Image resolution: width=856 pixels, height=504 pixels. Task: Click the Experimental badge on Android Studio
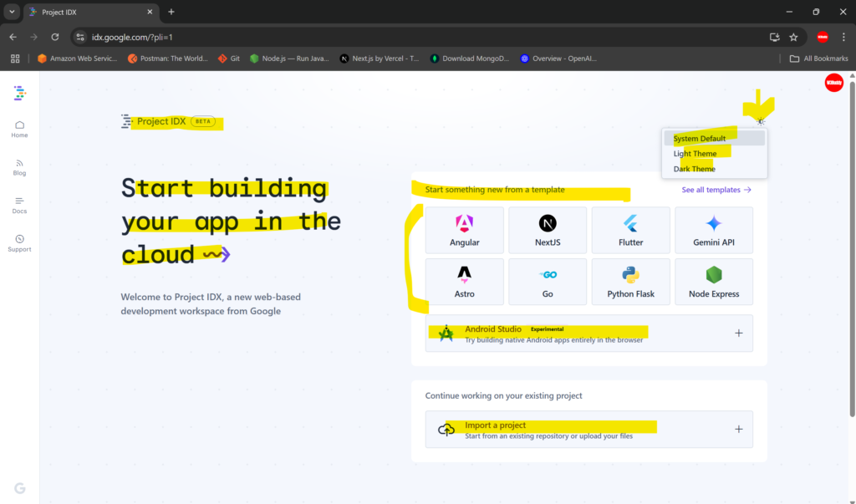(547, 329)
